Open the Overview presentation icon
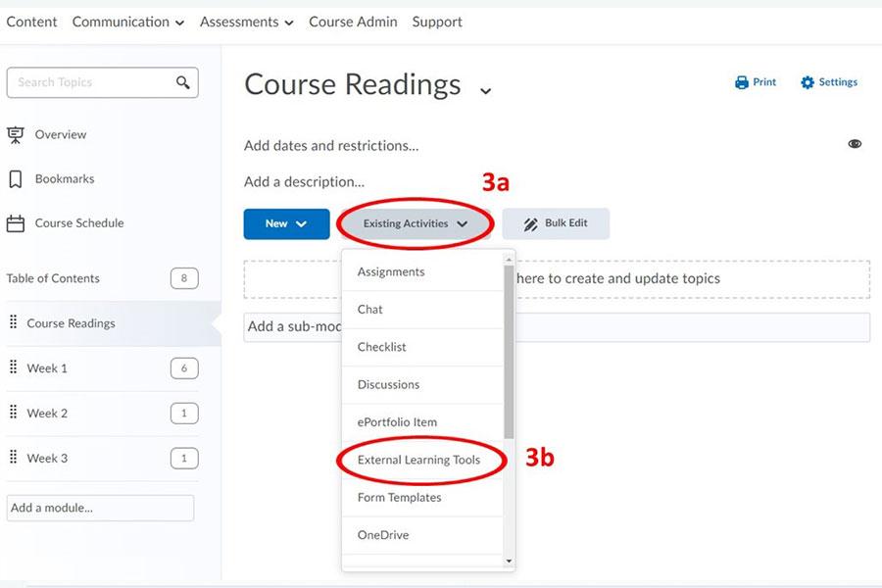Screen dimensions: 882x588 16,135
